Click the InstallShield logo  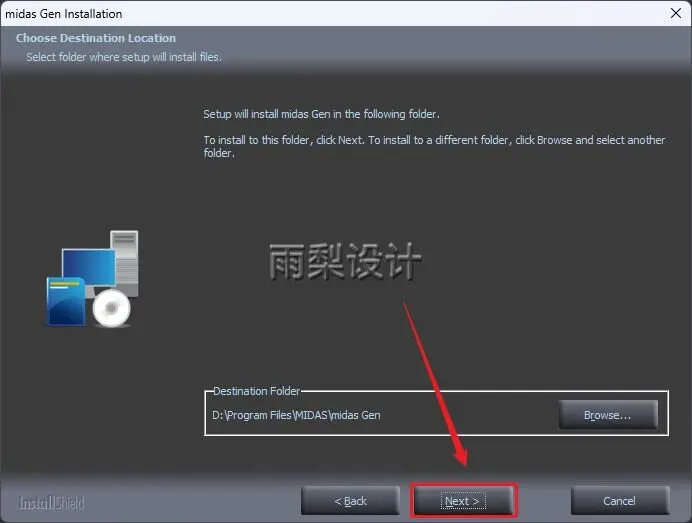coord(51,503)
